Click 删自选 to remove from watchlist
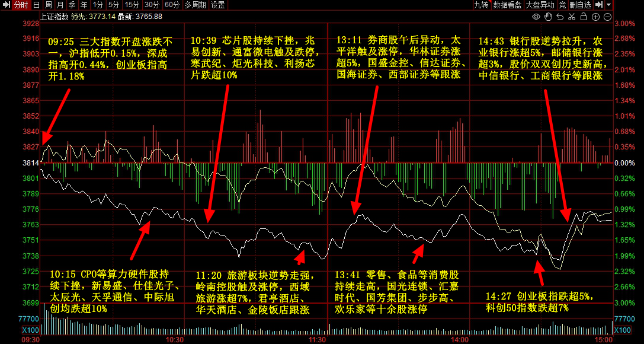 tap(581, 5)
